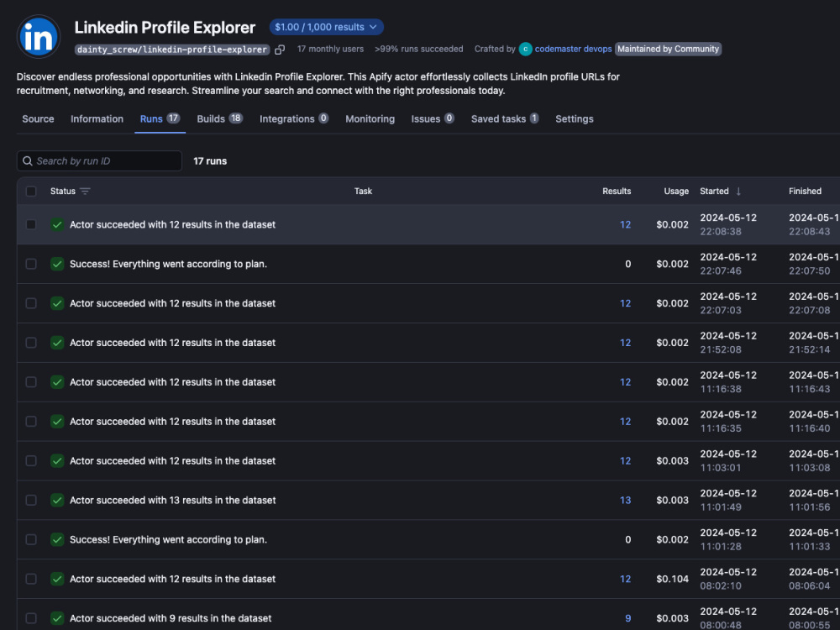Viewport: 840px width, 630px height.
Task: Open the codemaster devops author link
Action: pyautogui.click(x=573, y=49)
